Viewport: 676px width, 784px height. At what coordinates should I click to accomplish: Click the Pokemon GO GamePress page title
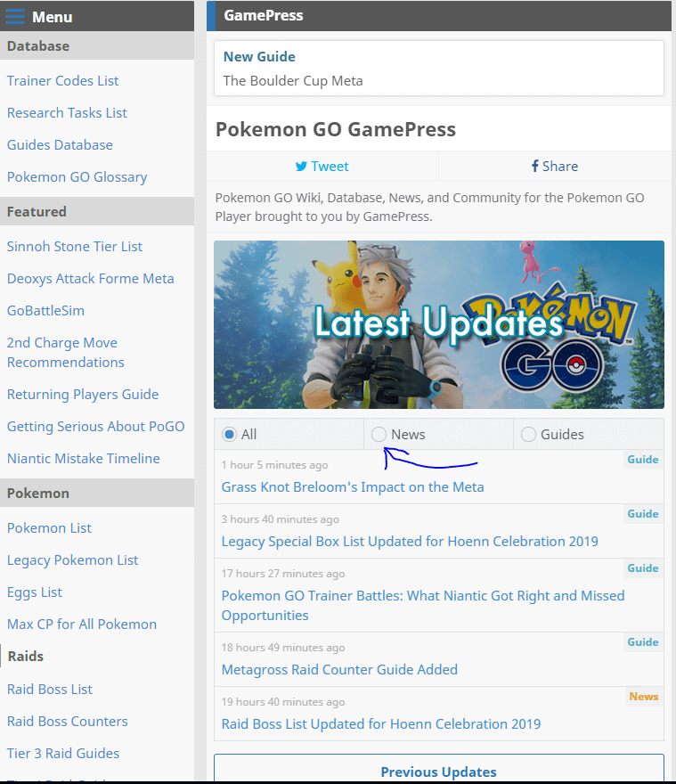click(336, 129)
